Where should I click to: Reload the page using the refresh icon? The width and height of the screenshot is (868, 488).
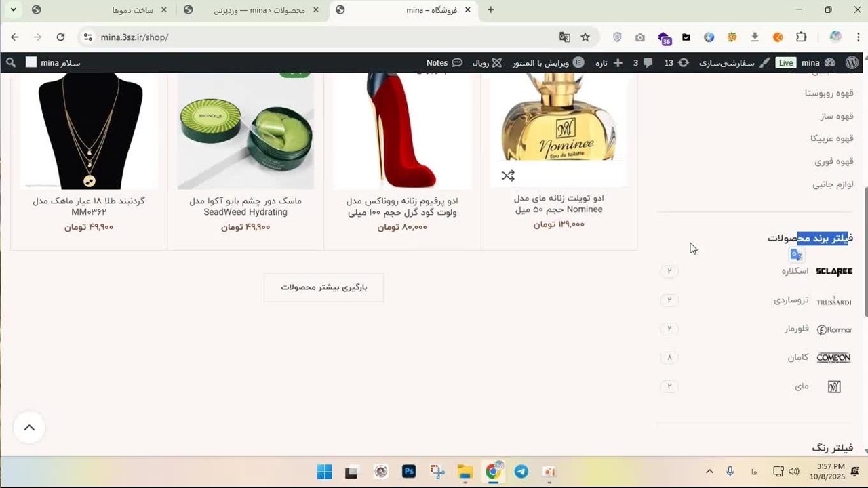pos(60,37)
